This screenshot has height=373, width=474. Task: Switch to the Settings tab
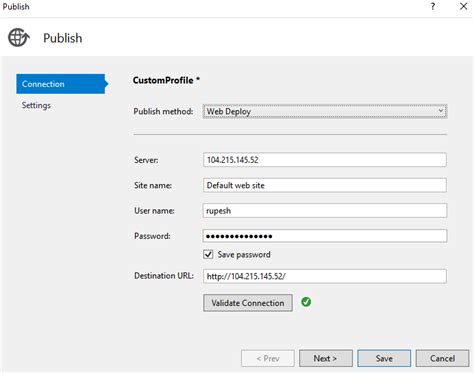pos(36,105)
